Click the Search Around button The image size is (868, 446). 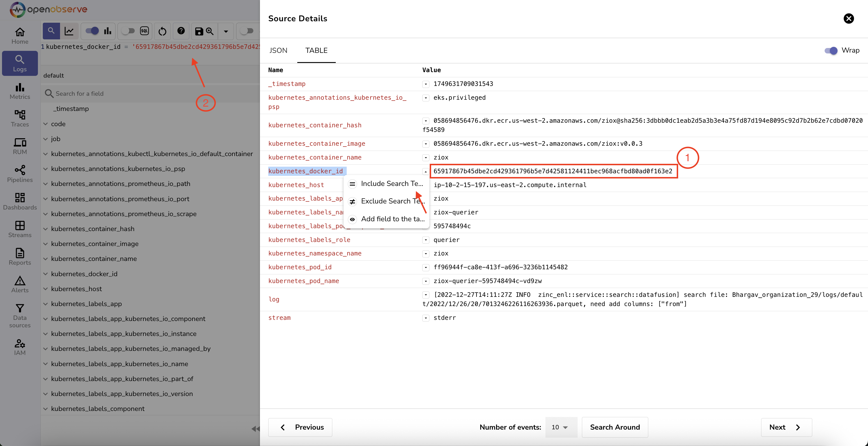615,427
